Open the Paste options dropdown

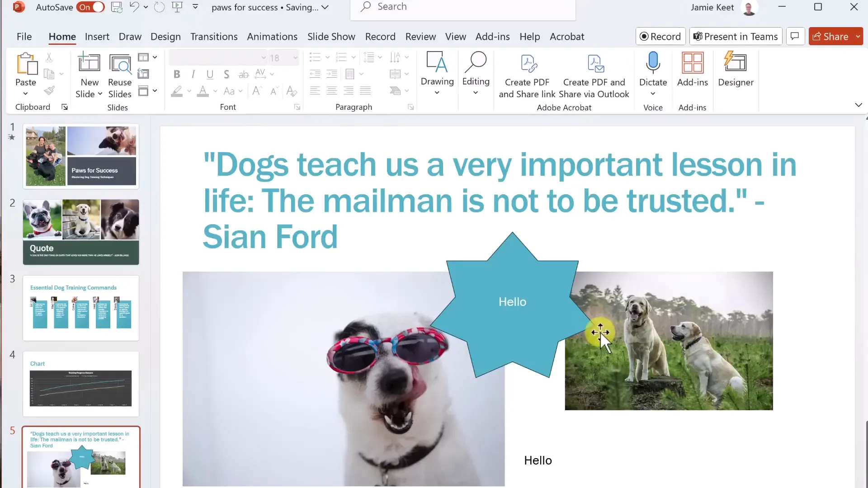[x=25, y=94]
